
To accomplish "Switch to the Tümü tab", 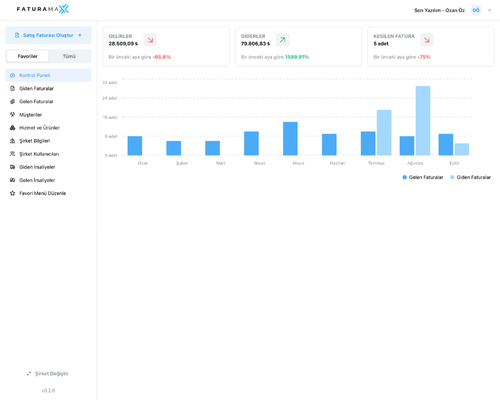I will [69, 56].
